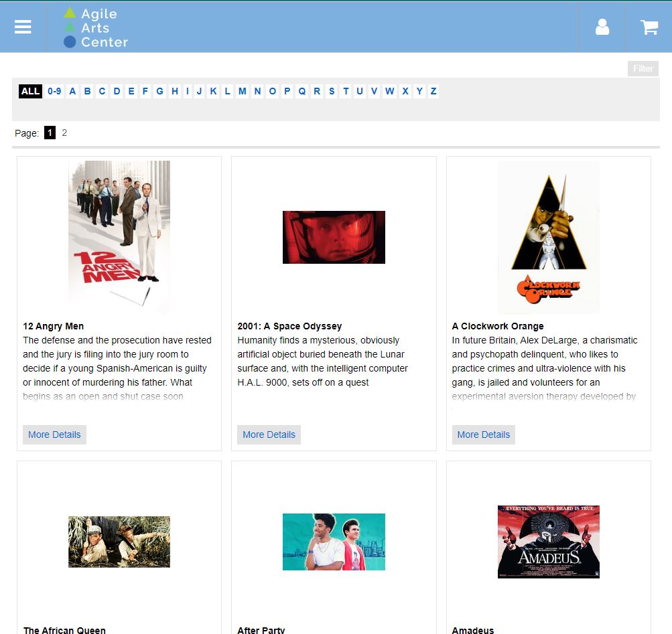
Task: Filter titles starting with Y
Action: coord(419,91)
